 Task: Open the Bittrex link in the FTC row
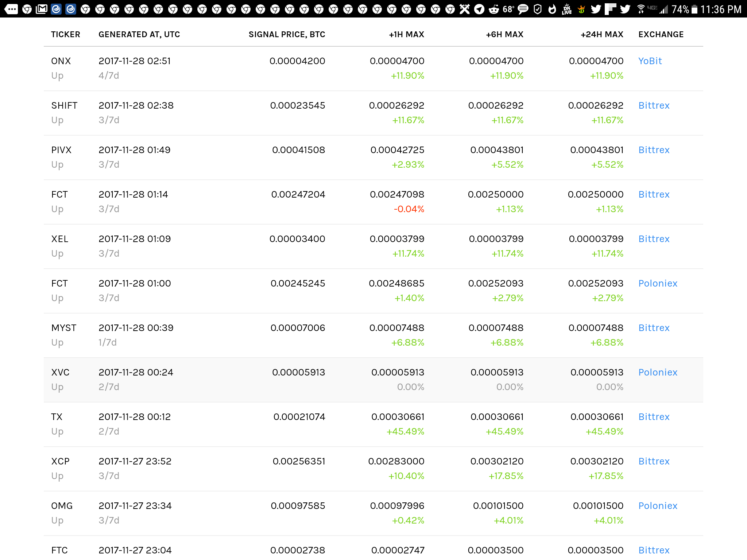(x=654, y=550)
